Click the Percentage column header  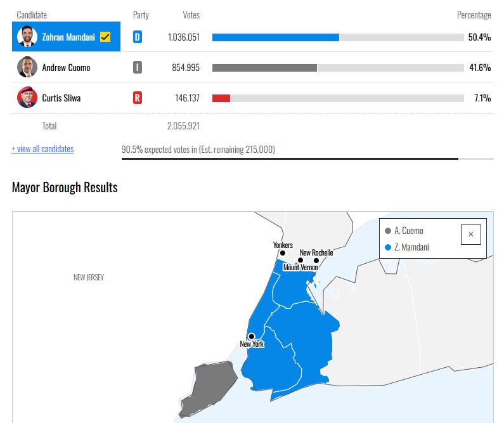point(474,15)
